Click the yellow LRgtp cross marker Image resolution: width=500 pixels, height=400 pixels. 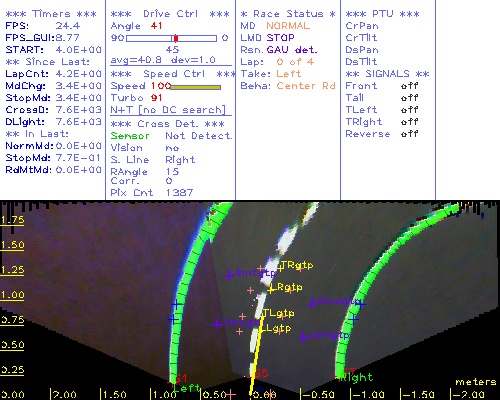click(271, 290)
